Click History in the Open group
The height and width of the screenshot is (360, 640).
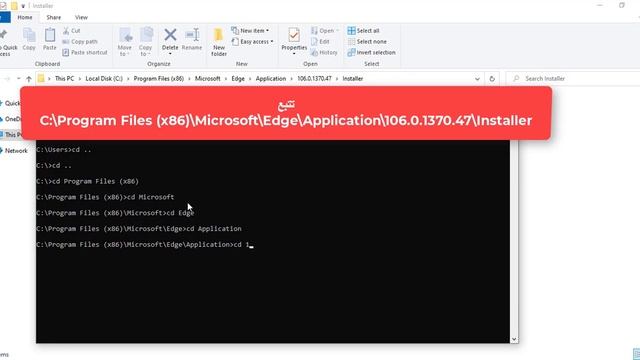[x=324, y=53]
